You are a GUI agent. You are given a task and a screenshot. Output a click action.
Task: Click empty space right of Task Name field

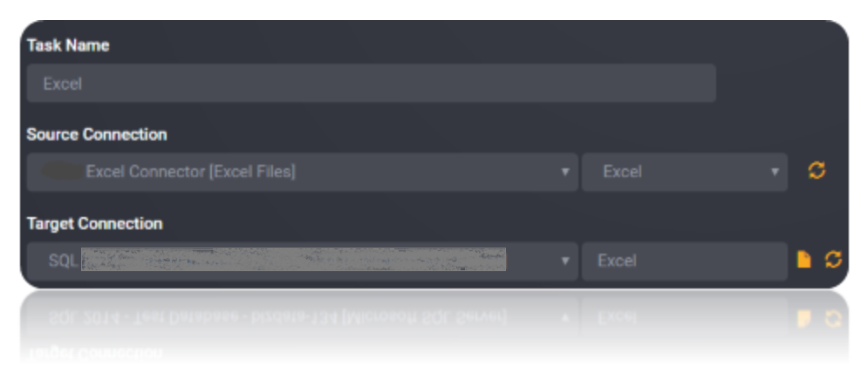pos(781,83)
